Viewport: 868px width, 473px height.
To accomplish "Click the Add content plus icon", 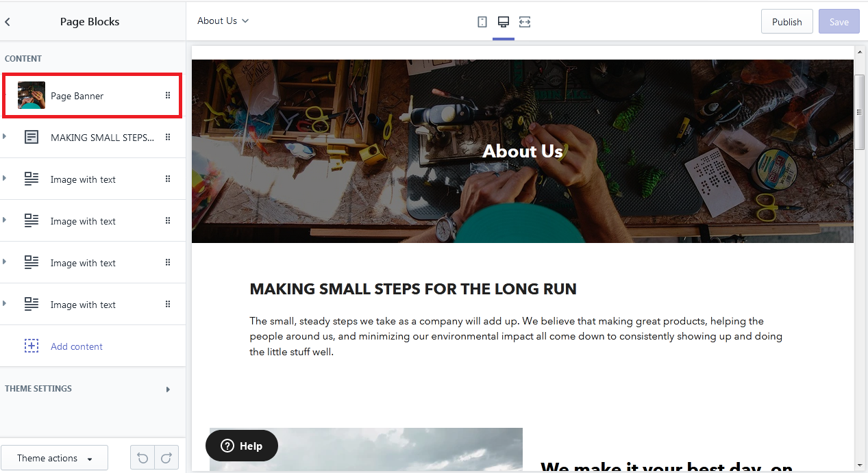I will click(x=32, y=346).
